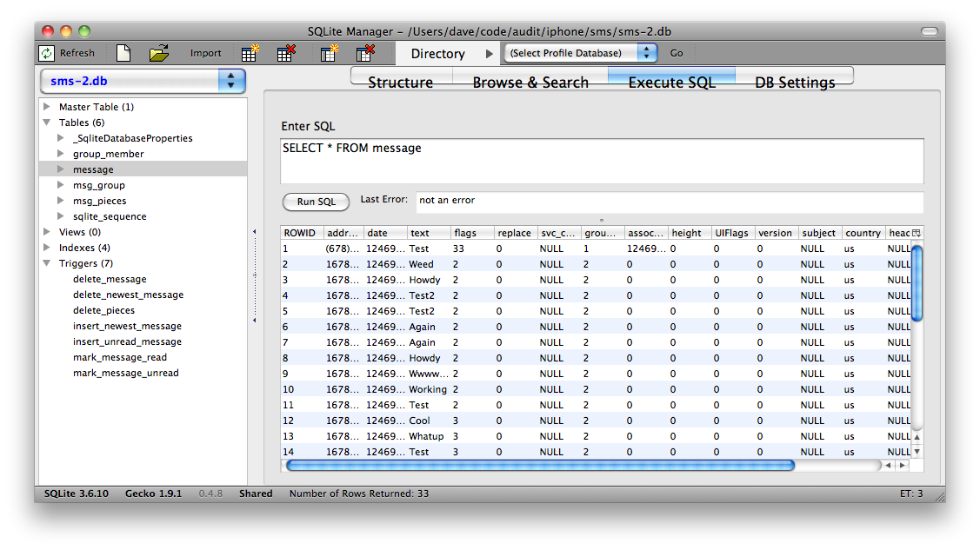Click the Go button

pos(677,53)
